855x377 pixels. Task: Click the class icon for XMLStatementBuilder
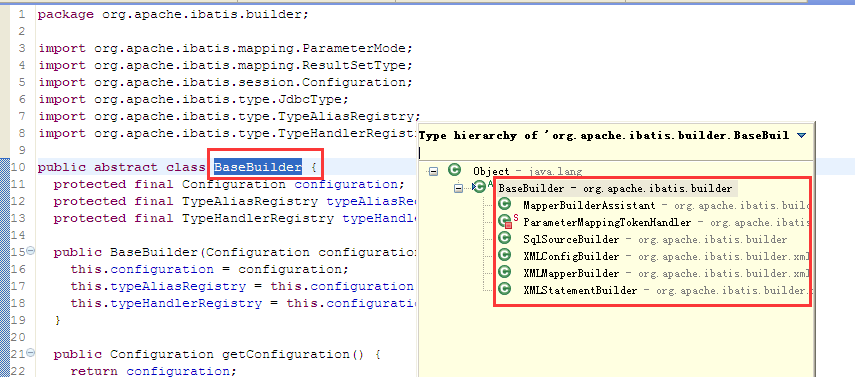tap(505, 289)
